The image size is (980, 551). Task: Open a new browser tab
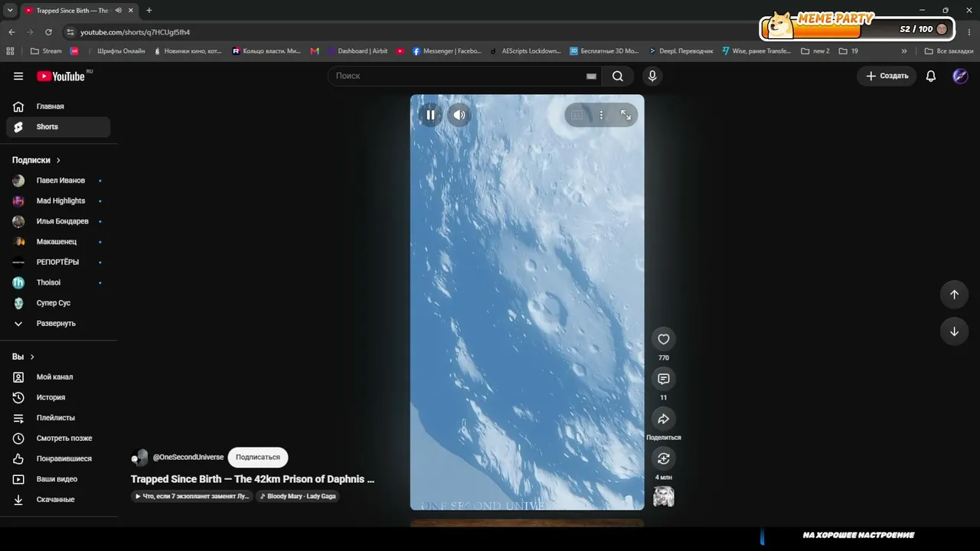(149, 11)
